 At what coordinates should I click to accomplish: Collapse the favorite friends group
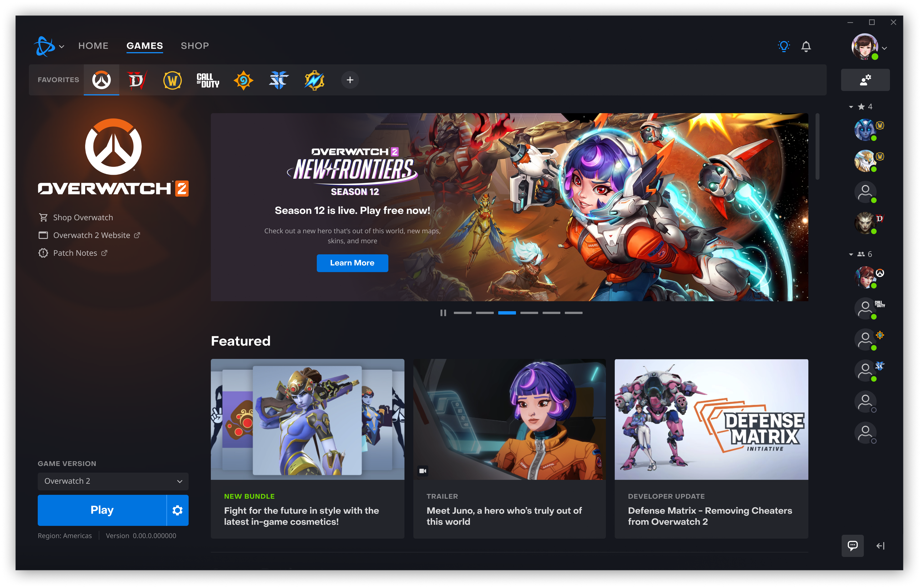click(x=851, y=107)
